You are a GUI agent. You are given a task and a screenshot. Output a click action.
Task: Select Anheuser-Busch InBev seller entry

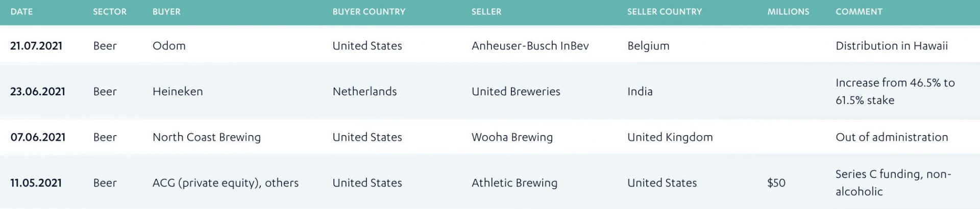click(530, 46)
